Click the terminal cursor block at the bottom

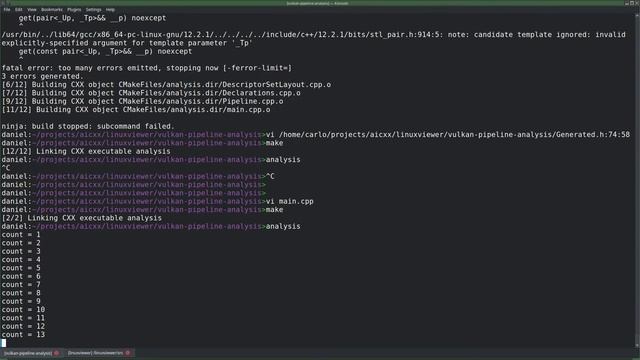coord(4,343)
